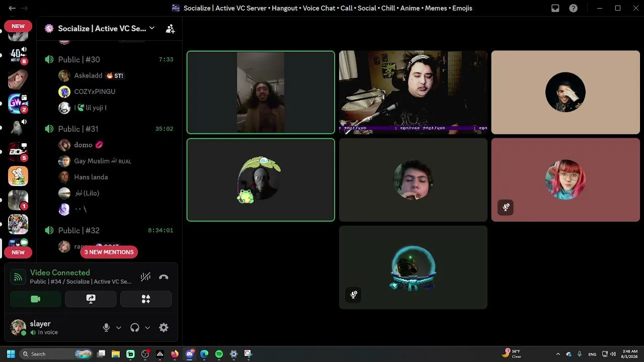Viewport: 644px width, 362px height.
Task: Open Firefox from the taskbar
Action: click(x=175, y=354)
